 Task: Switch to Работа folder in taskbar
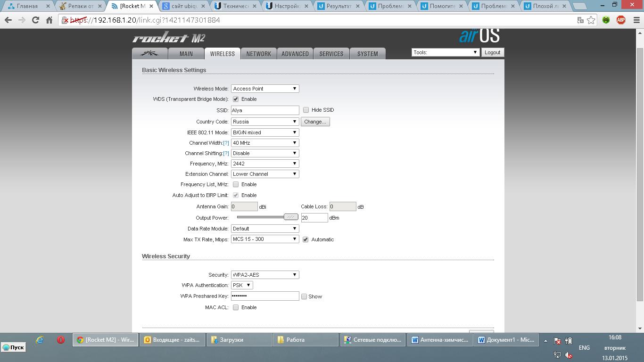(x=306, y=339)
